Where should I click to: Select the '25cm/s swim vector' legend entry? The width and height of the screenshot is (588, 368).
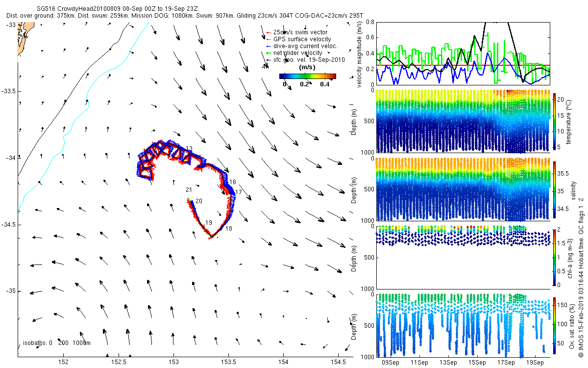[300, 32]
